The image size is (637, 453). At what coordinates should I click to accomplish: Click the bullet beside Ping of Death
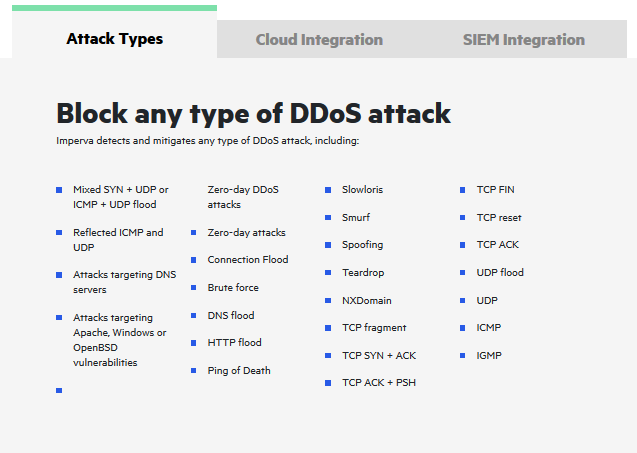point(193,371)
